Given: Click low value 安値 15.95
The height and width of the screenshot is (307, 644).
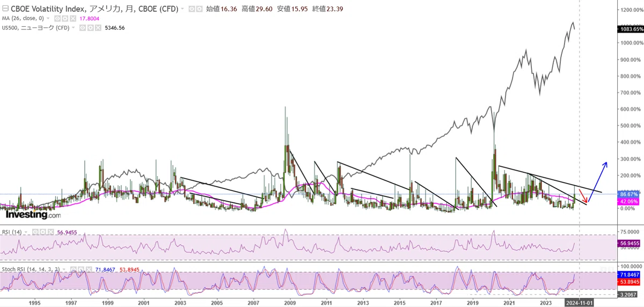Looking at the screenshot, I should (292, 9).
